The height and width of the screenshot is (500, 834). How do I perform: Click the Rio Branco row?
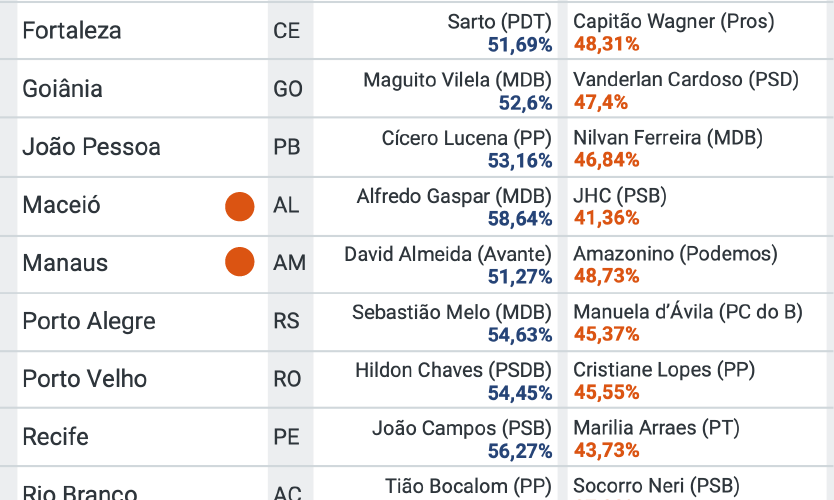coord(79,492)
